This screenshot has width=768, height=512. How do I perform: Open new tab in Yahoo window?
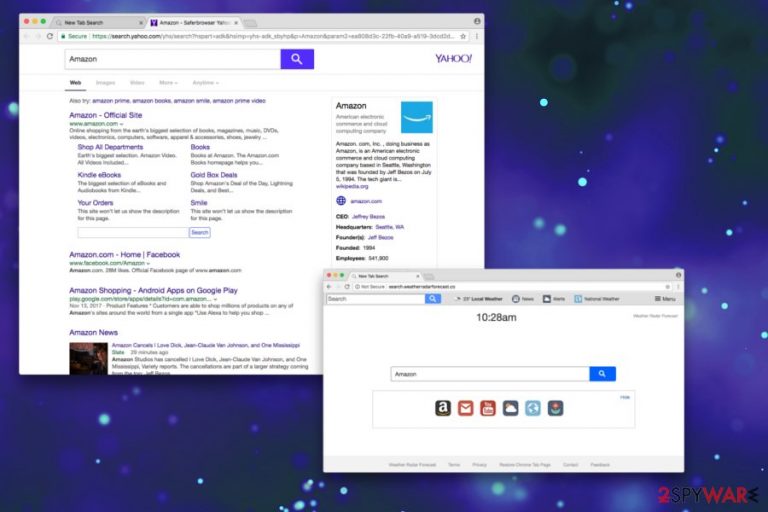tap(250, 23)
